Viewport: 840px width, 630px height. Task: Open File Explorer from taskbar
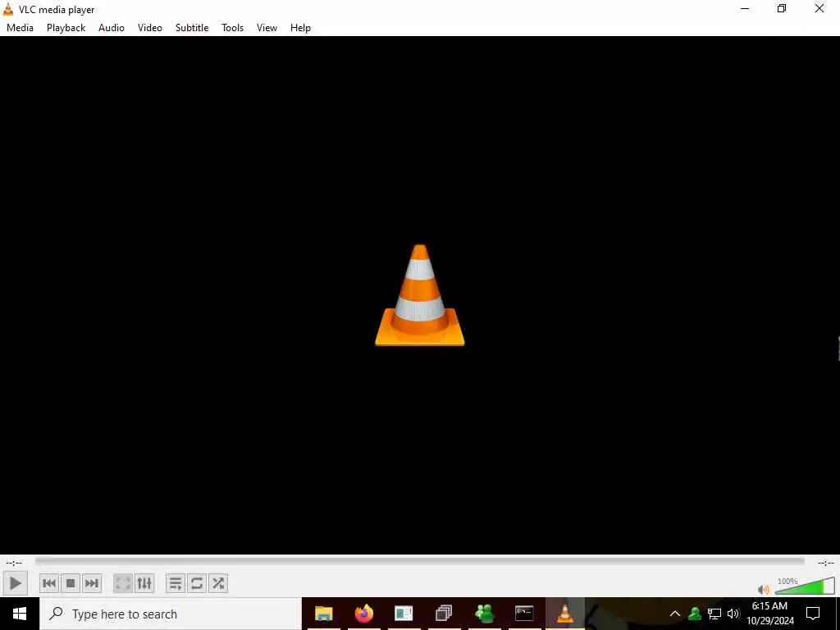[323, 614]
